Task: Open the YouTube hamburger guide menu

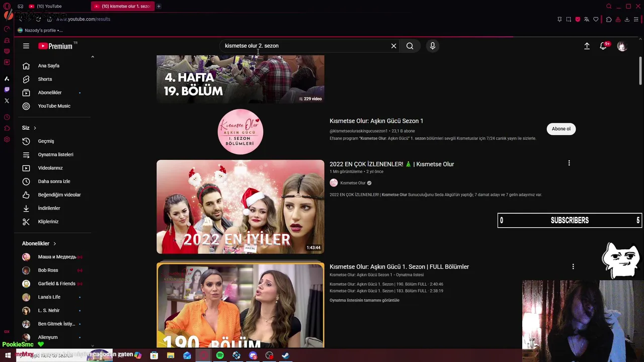Action: click(26, 46)
